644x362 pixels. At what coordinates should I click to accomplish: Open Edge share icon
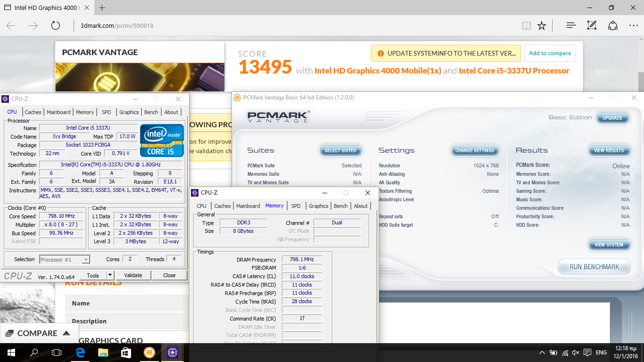tap(613, 25)
